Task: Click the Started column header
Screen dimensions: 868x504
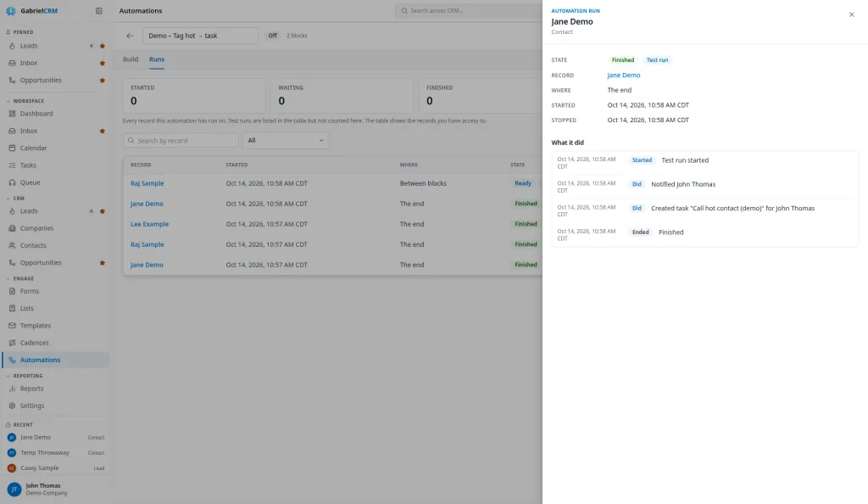Action: [236, 165]
